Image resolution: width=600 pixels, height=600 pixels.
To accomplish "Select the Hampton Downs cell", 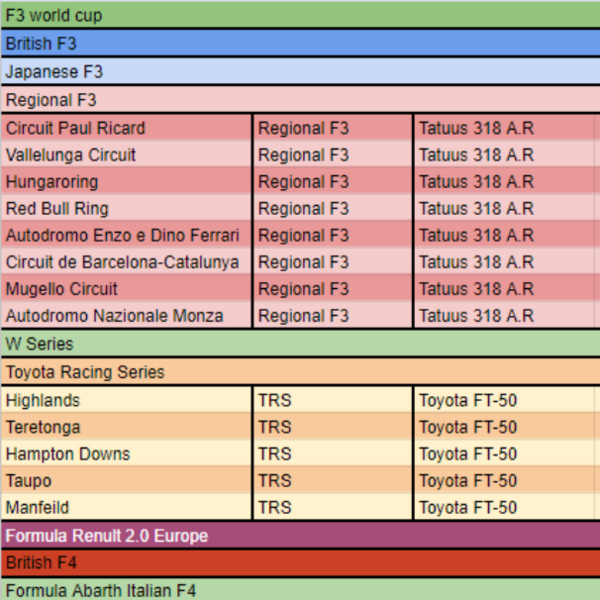I will (x=126, y=453).
